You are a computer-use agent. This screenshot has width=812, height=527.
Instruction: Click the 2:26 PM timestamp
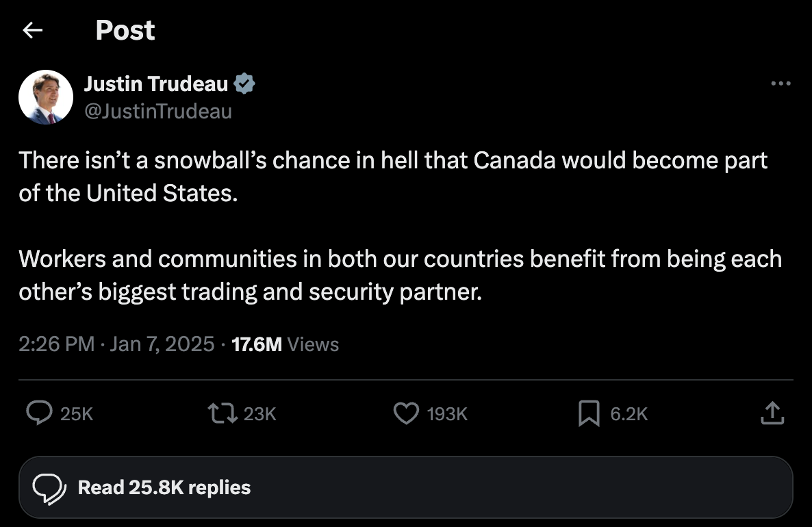point(55,344)
